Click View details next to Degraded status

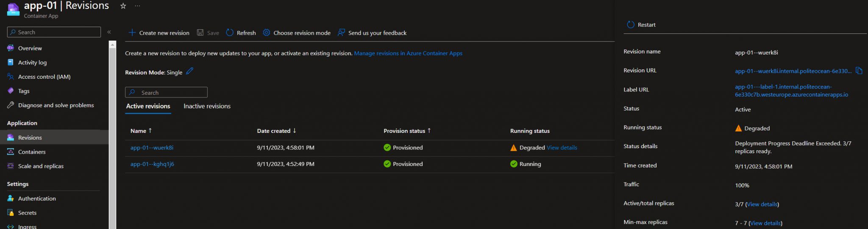(x=562, y=148)
